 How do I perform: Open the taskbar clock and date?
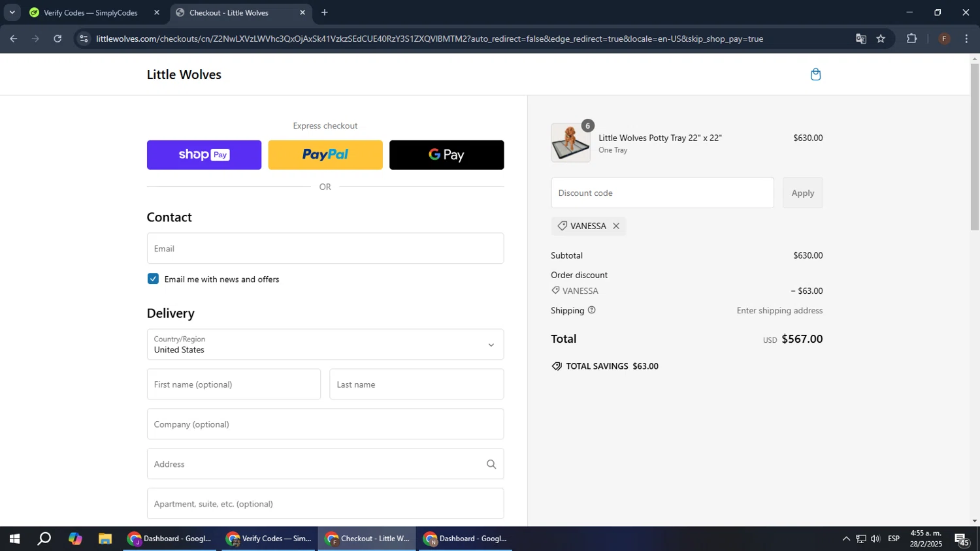pos(926,539)
